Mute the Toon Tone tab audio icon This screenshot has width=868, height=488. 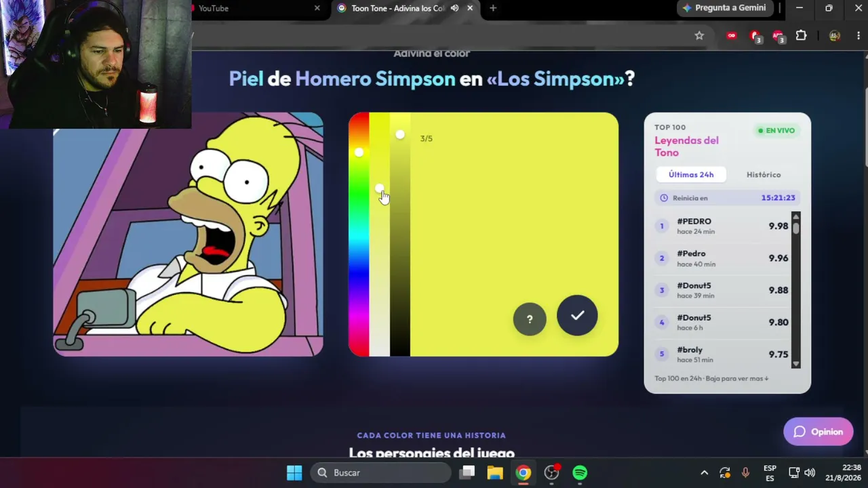454,8
